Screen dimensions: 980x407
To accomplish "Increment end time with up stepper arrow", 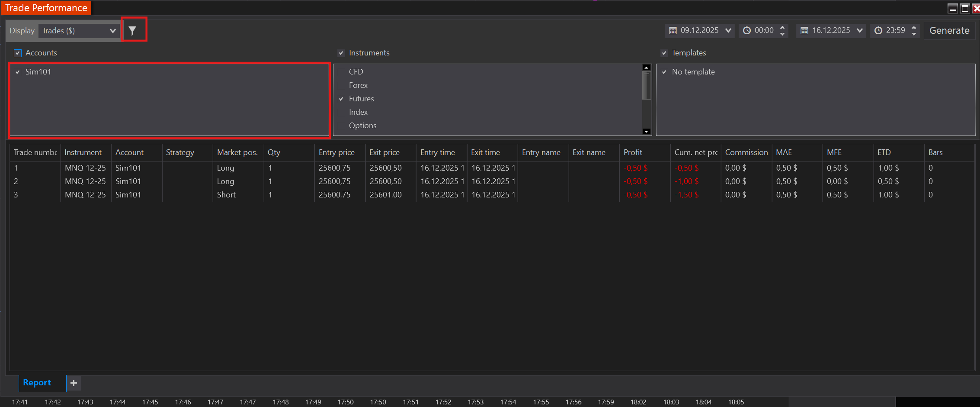I will click(913, 27).
